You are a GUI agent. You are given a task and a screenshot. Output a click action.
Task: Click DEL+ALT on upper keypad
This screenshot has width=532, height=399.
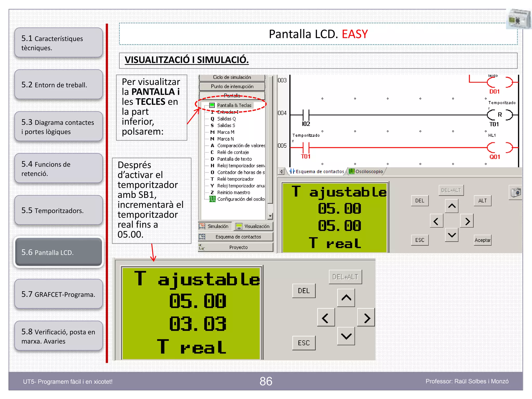[451, 190]
